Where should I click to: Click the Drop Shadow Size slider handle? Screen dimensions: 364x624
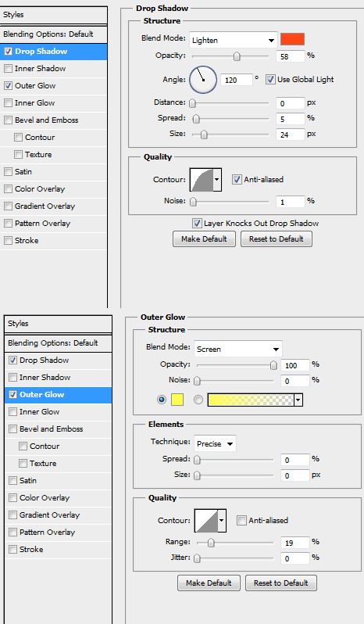tap(204, 135)
